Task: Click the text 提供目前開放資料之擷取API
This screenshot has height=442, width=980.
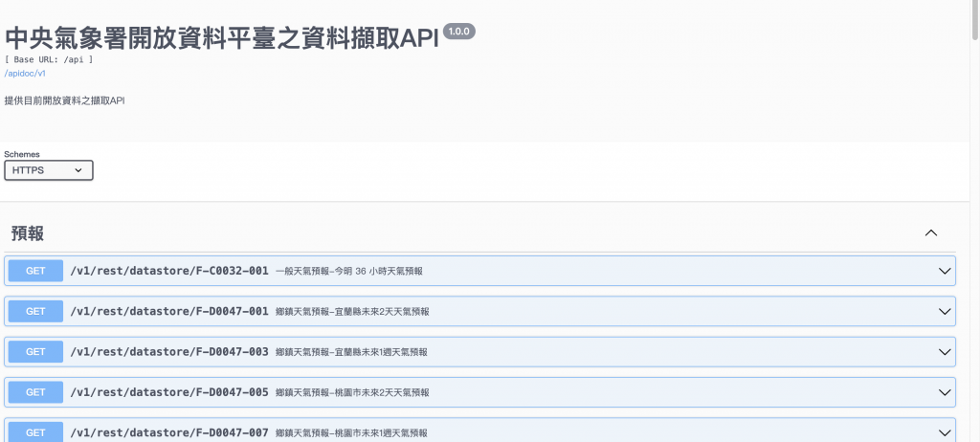Action: pos(65,100)
